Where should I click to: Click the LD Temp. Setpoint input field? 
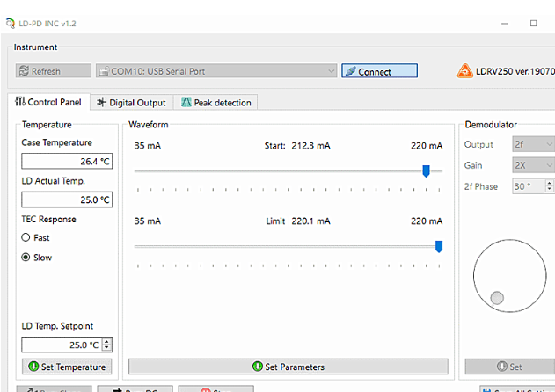[62, 345]
